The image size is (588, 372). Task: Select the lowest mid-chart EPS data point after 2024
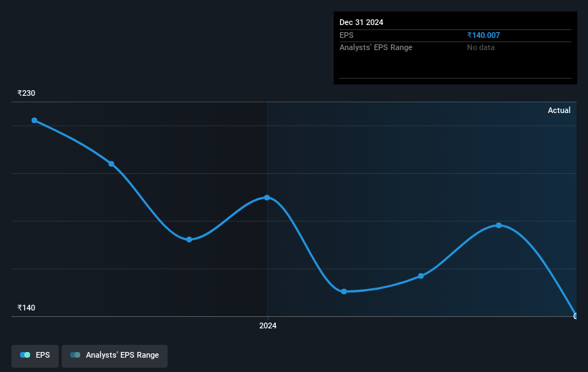pos(344,291)
